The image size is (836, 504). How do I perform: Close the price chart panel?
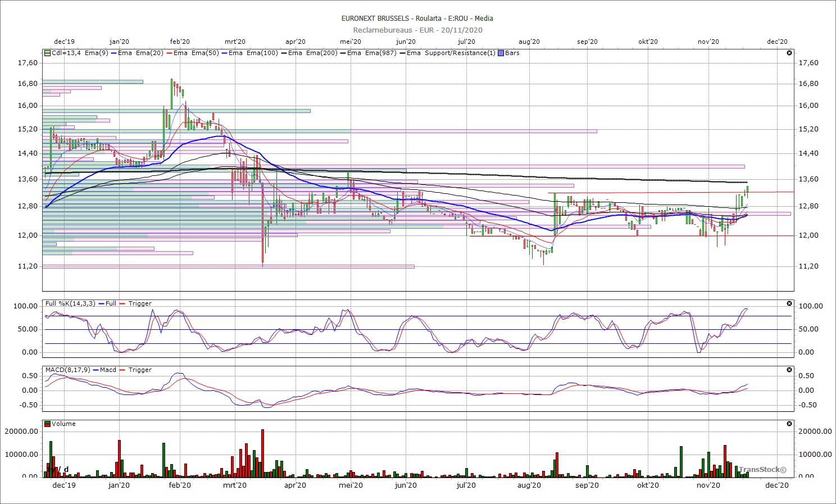[x=789, y=53]
